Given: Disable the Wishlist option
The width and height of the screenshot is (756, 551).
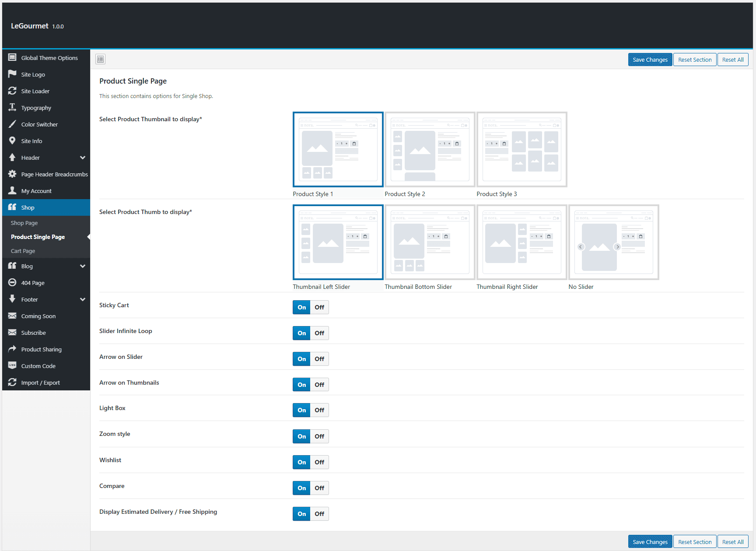Looking at the screenshot, I should click(319, 462).
